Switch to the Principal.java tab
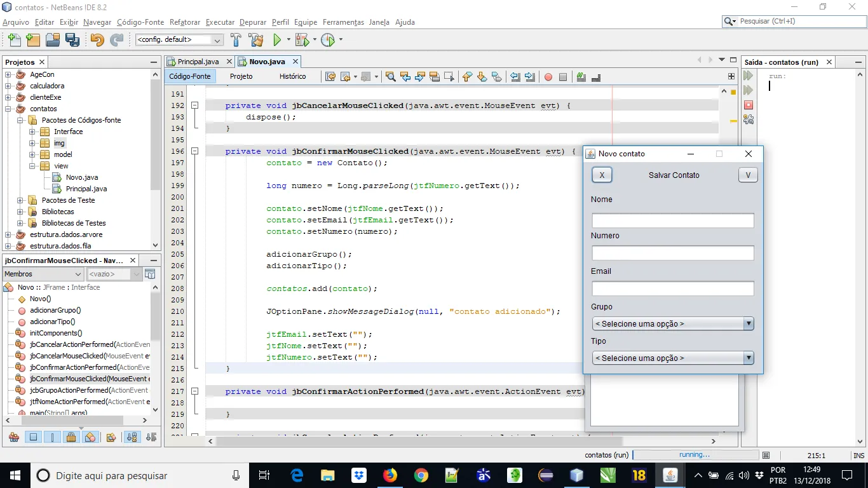Image resolution: width=868 pixels, height=488 pixels. pyautogui.click(x=198, y=62)
